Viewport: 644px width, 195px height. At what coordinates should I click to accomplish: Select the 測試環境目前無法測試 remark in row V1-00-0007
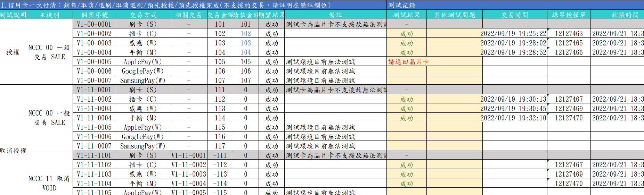click(x=336, y=80)
